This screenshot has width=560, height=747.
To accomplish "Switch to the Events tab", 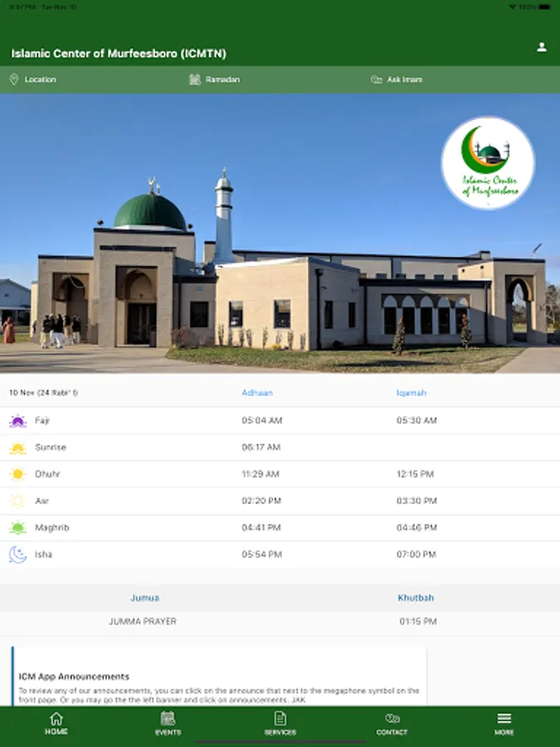I will pos(168,724).
